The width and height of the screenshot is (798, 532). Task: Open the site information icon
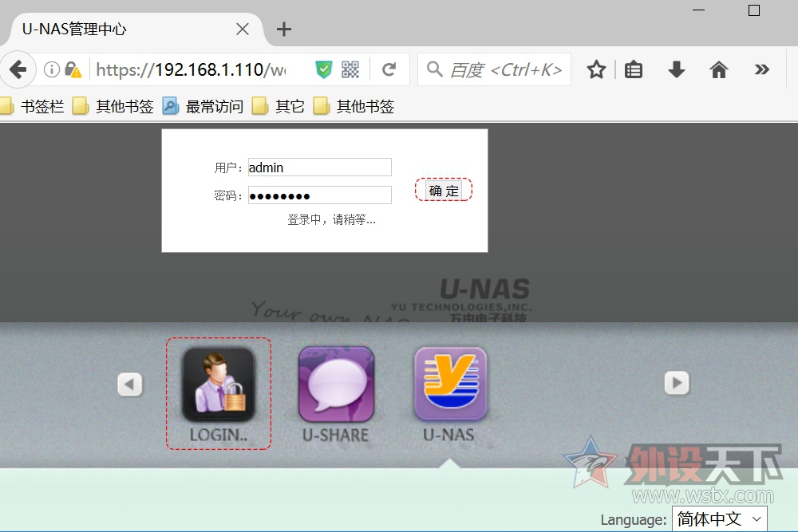pyautogui.click(x=51, y=69)
